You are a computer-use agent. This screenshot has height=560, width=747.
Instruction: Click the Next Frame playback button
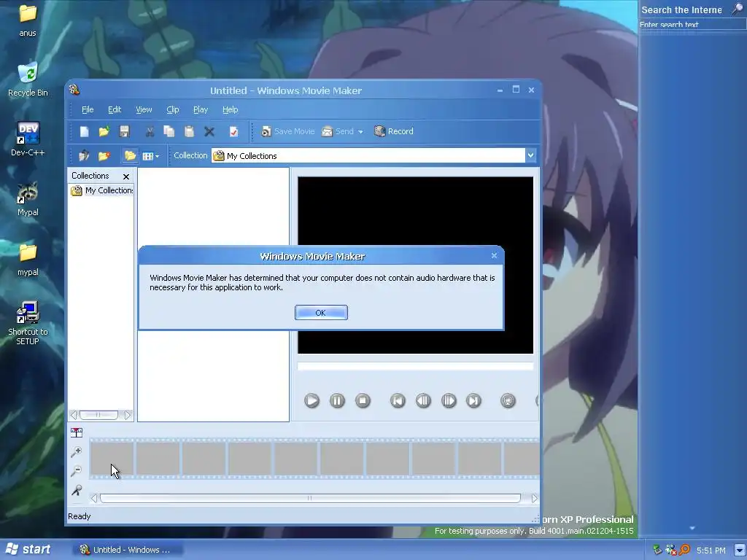(449, 400)
